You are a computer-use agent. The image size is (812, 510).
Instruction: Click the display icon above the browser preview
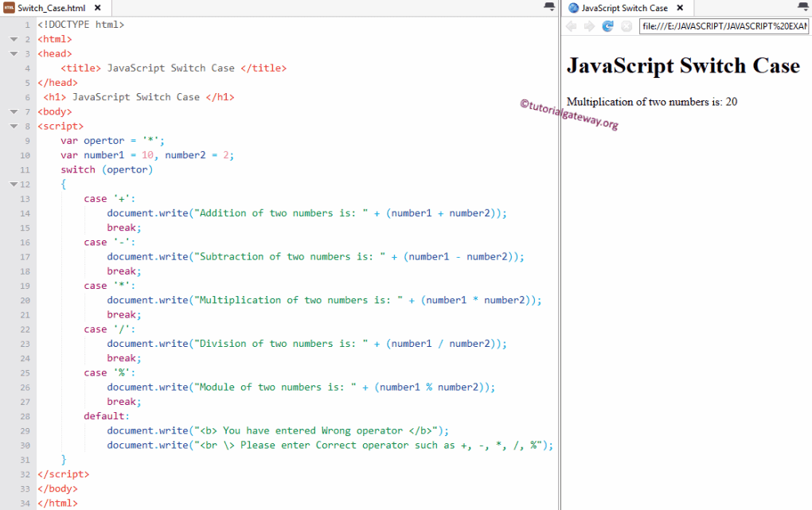point(801,6)
